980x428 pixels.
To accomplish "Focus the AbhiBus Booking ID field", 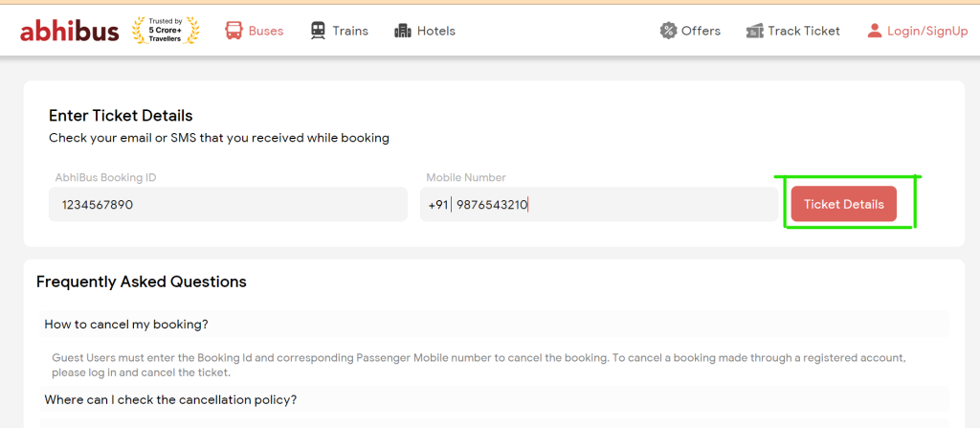I will tap(228, 204).
